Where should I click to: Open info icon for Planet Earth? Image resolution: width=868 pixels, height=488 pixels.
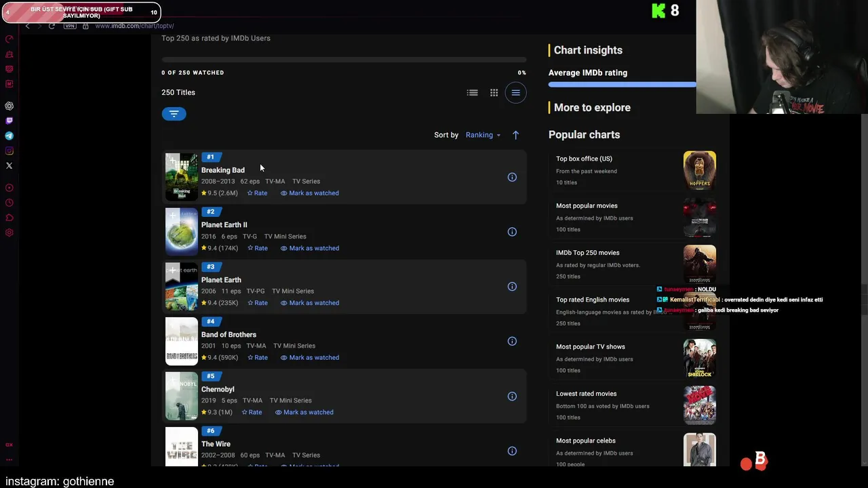click(512, 287)
